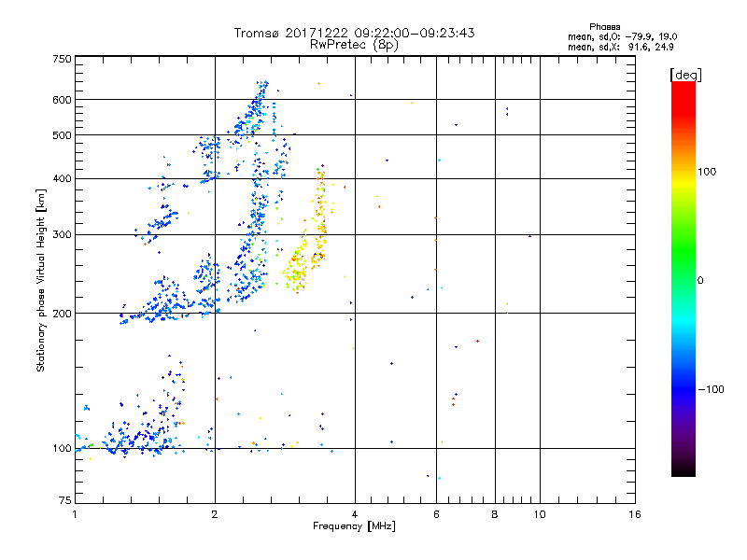Click the 'RwPretec (8p)' subtitle

354,45
